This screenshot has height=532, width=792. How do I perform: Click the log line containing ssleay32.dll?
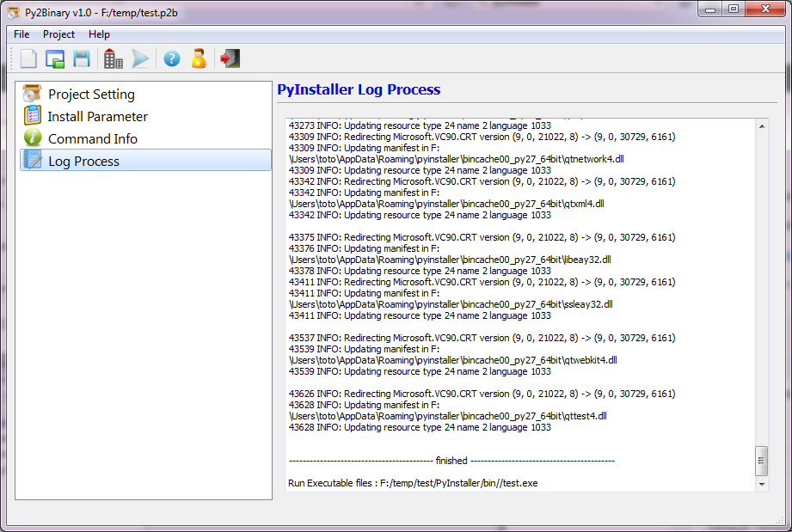pos(451,304)
